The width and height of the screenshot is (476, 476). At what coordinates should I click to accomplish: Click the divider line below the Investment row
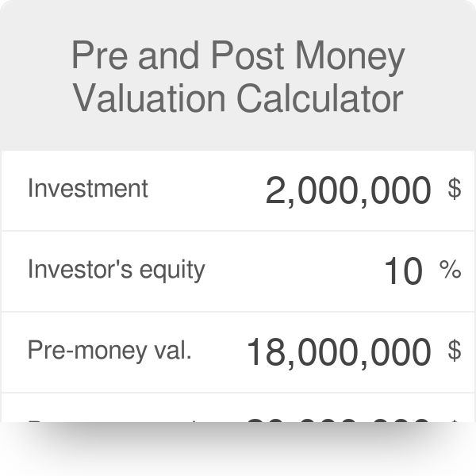click(238, 231)
